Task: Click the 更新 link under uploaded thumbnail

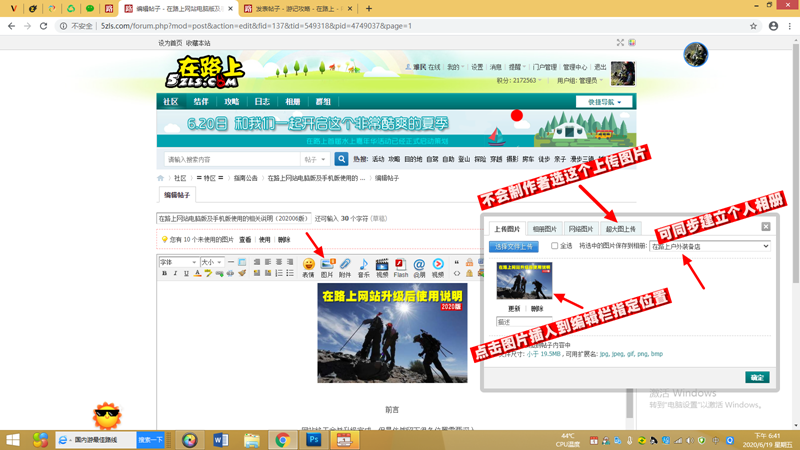Action: (514, 309)
